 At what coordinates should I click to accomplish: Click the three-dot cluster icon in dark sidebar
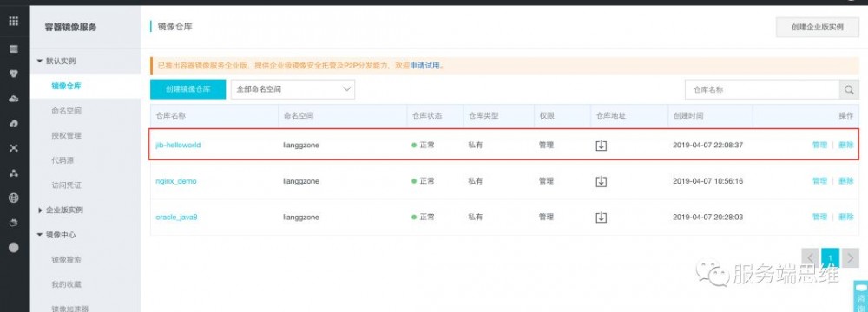tap(14, 173)
